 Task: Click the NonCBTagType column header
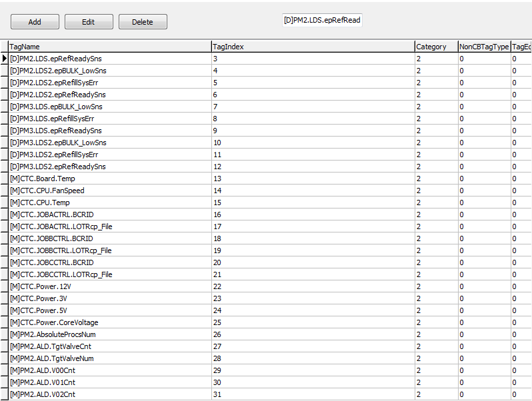pyautogui.click(x=483, y=47)
